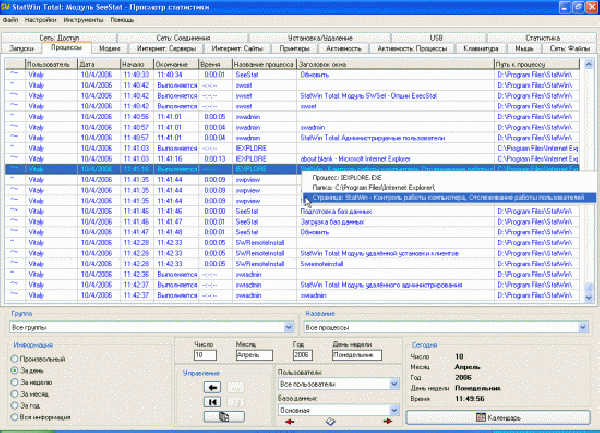
Task: Click the left red arrow below База данных
Action: (289, 422)
